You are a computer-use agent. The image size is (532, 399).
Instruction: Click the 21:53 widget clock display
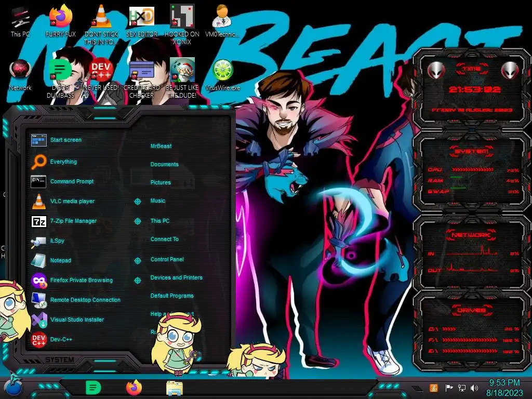point(474,89)
